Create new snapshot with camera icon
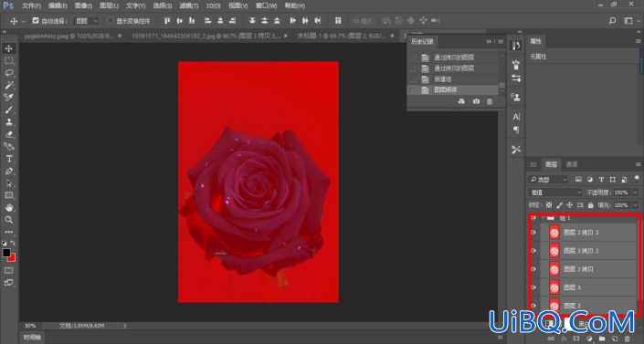The height and width of the screenshot is (344, 644). tap(476, 101)
